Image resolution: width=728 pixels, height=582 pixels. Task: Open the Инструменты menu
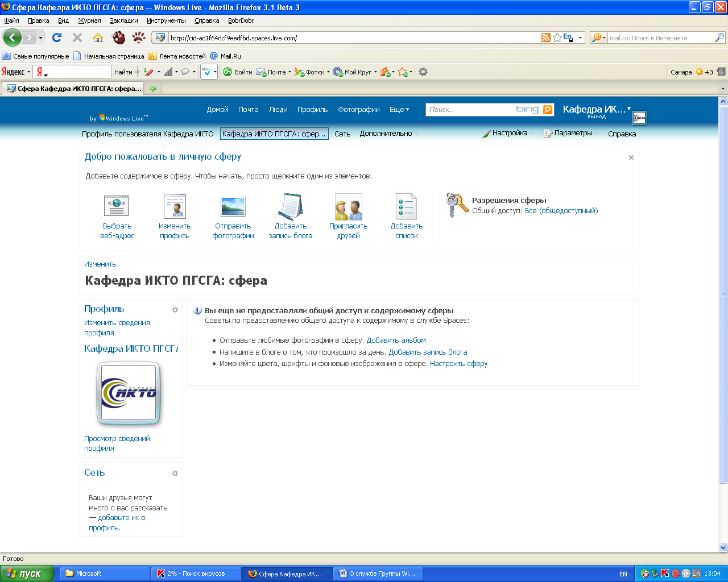click(166, 20)
